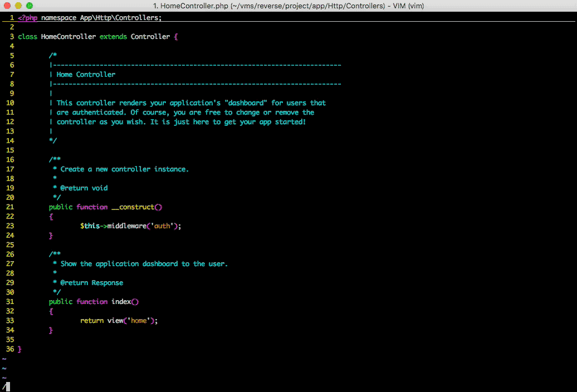Click 'function' keyword on line 31

pyautogui.click(x=92, y=302)
